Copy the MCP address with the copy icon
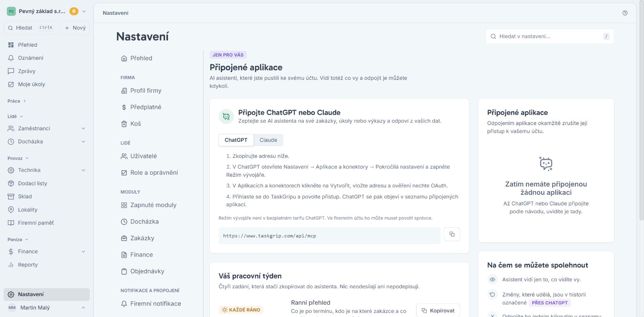 [x=452, y=234]
